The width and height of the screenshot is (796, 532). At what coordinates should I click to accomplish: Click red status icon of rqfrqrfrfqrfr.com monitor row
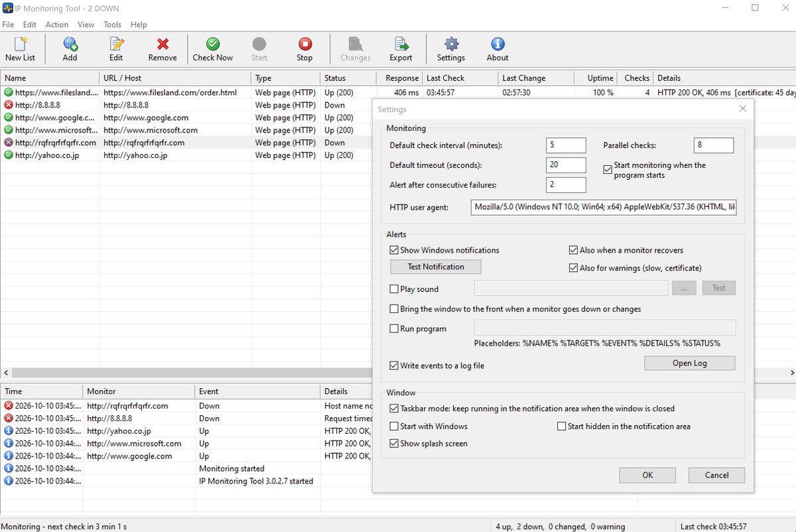(9, 143)
